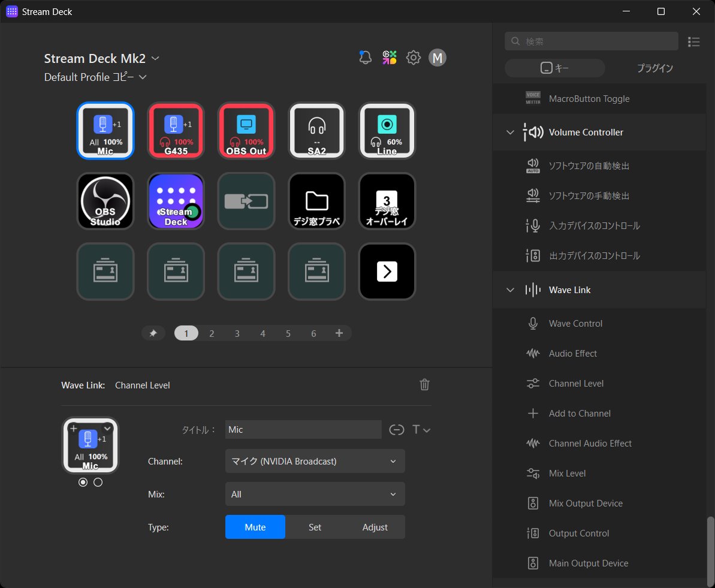715x588 pixels.
Task: Open the Mix dropdown showing All
Action: [315, 494]
